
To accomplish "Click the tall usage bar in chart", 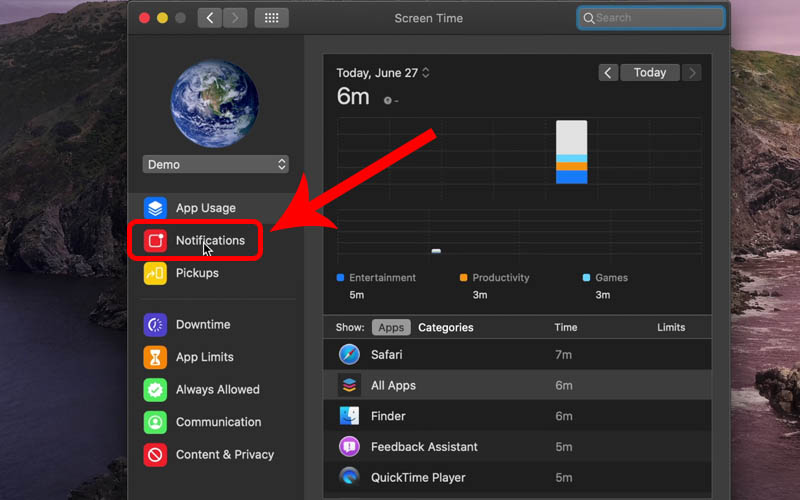I will tap(571, 152).
